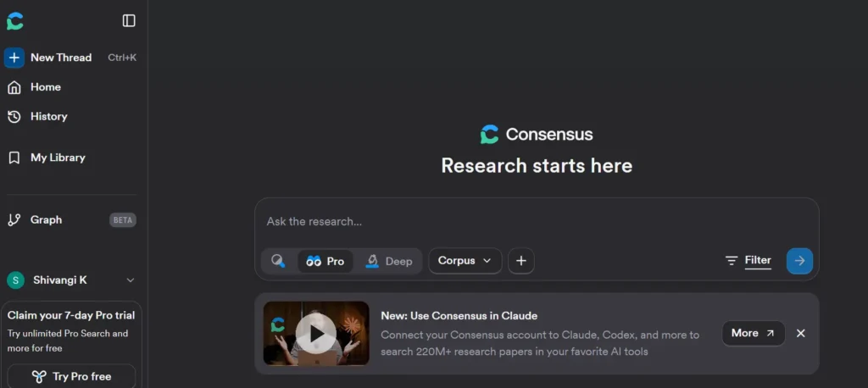Click the Ctrl+K shortcut label
868x388 pixels.
click(x=122, y=58)
